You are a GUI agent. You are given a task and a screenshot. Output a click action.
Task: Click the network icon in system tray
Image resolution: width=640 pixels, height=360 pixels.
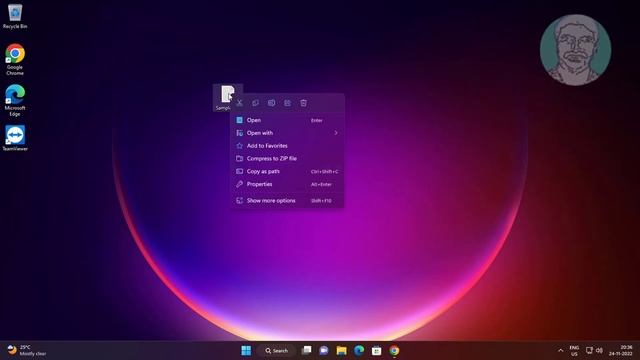point(589,350)
